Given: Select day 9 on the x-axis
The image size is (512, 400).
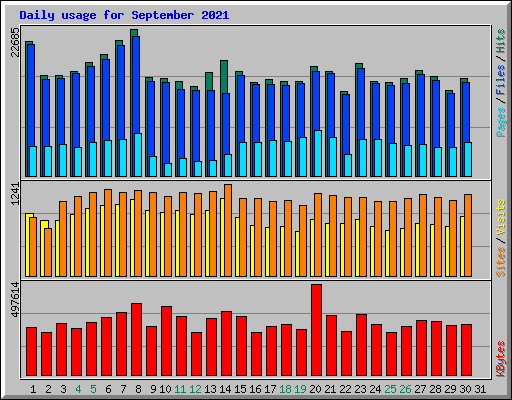Looking at the screenshot, I should tap(153, 389).
